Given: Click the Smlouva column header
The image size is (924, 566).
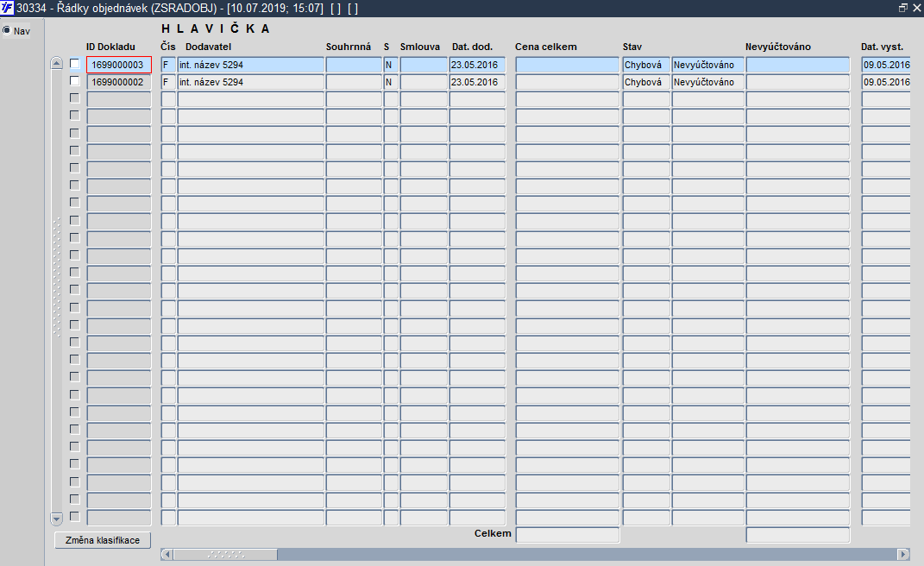Looking at the screenshot, I should [419, 47].
